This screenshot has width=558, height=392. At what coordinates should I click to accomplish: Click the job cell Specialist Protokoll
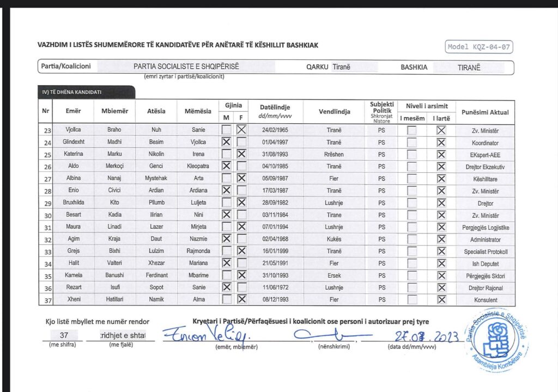click(x=486, y=252)
